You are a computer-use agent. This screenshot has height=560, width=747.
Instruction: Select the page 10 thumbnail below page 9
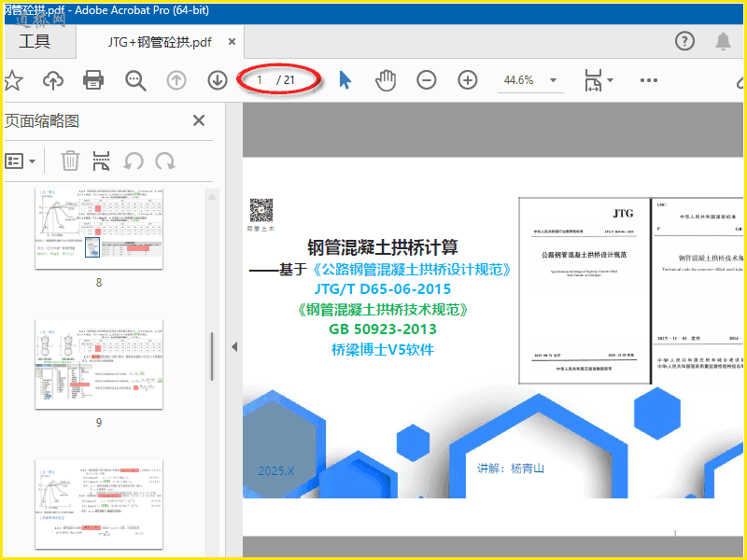tap(99, 504)
